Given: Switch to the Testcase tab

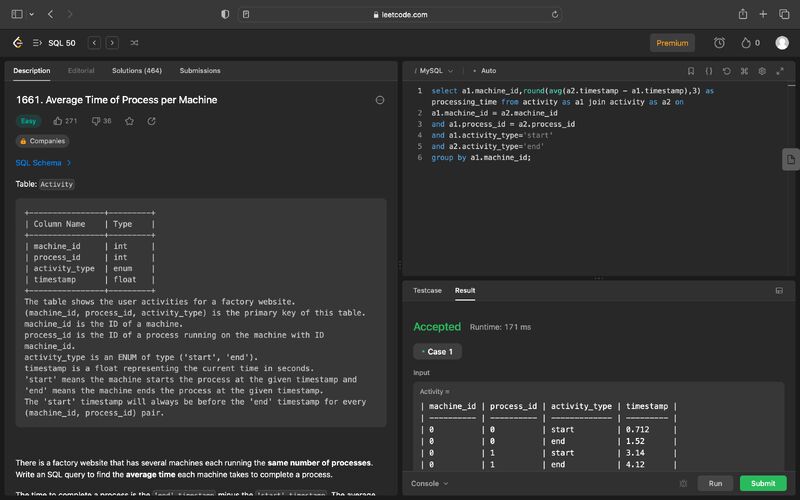Looking at the screenshot, I should point(427,290).
